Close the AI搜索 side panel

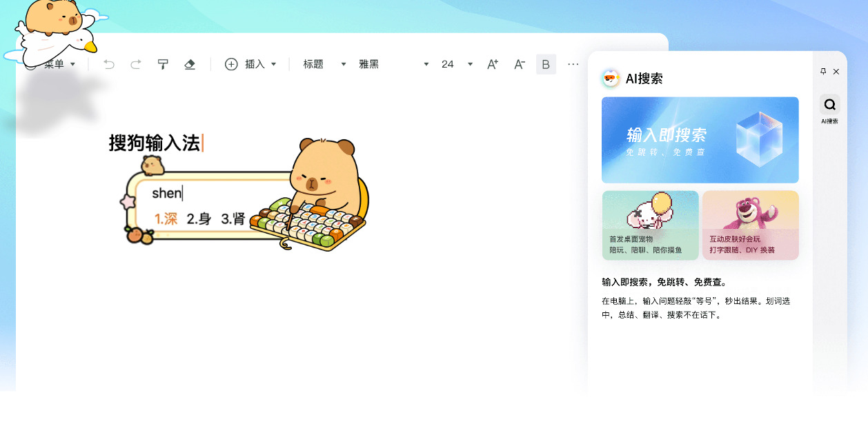point(836,72)
